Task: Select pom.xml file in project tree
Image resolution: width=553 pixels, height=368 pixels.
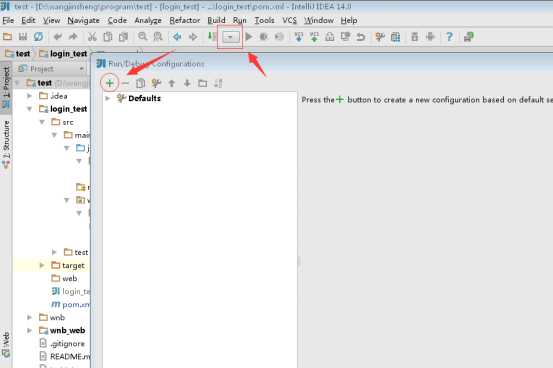Action: click(70, 304)
